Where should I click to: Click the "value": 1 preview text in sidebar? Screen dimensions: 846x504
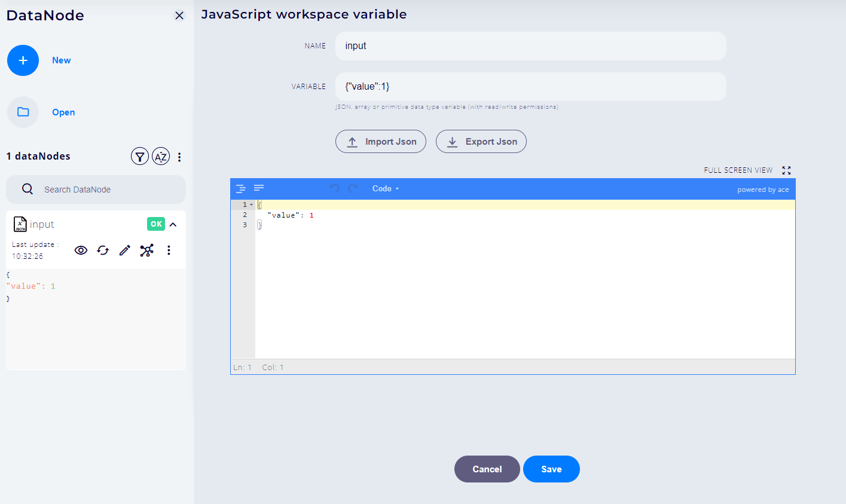(31, 286)
